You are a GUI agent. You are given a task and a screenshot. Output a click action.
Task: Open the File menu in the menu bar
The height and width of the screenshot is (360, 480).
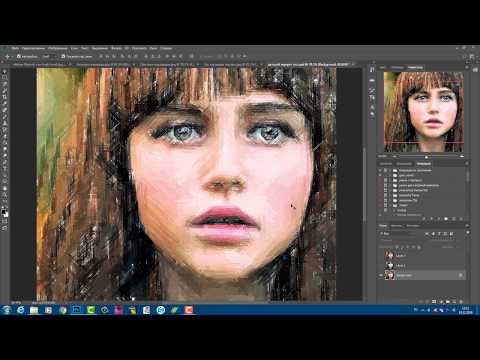[15, 48]
